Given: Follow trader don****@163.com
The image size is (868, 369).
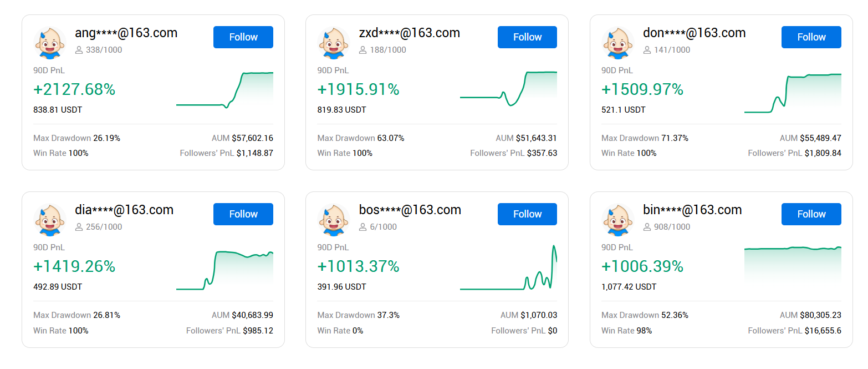Looking at the screenshot, I should point(811,37).
